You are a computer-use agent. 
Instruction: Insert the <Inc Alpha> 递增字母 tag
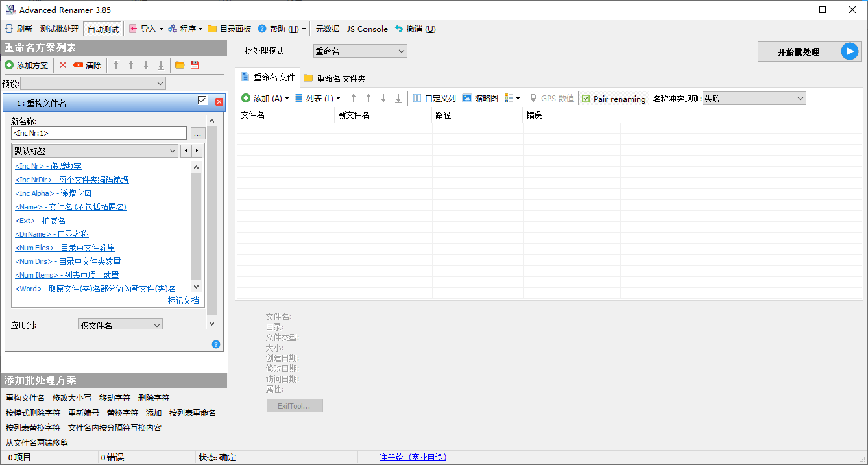click(54, 193)
